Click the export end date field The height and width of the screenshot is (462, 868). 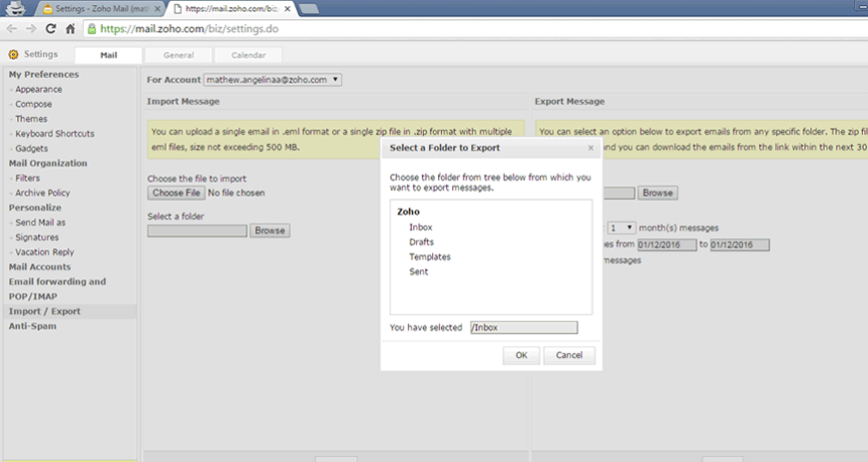tap(739, 244)
